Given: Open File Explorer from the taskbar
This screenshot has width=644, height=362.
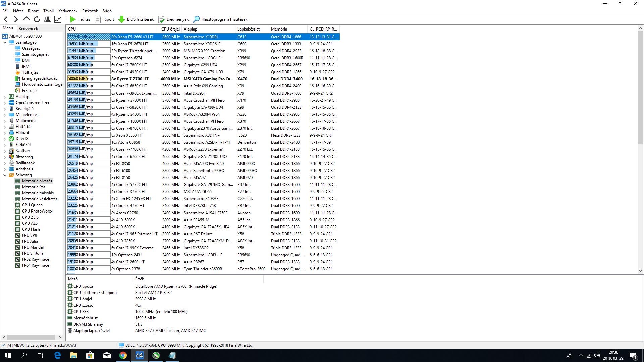Looking at the screenshot, I should (x=73, y=355).
